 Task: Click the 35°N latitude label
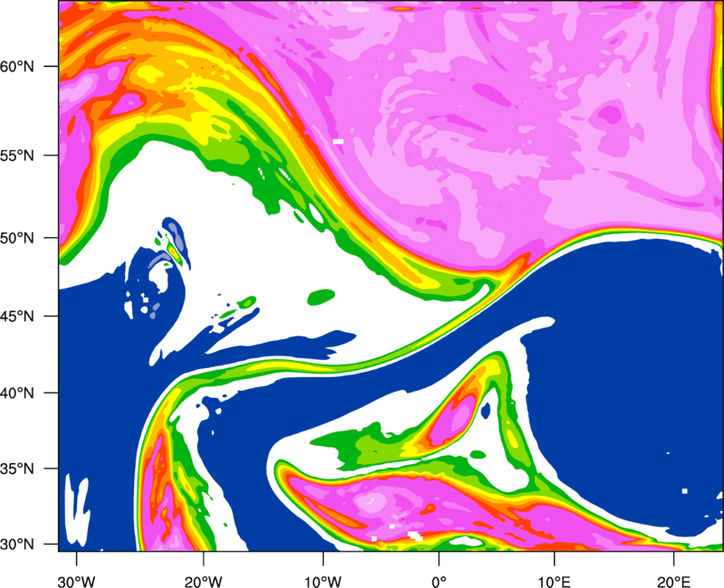(17, 469)
